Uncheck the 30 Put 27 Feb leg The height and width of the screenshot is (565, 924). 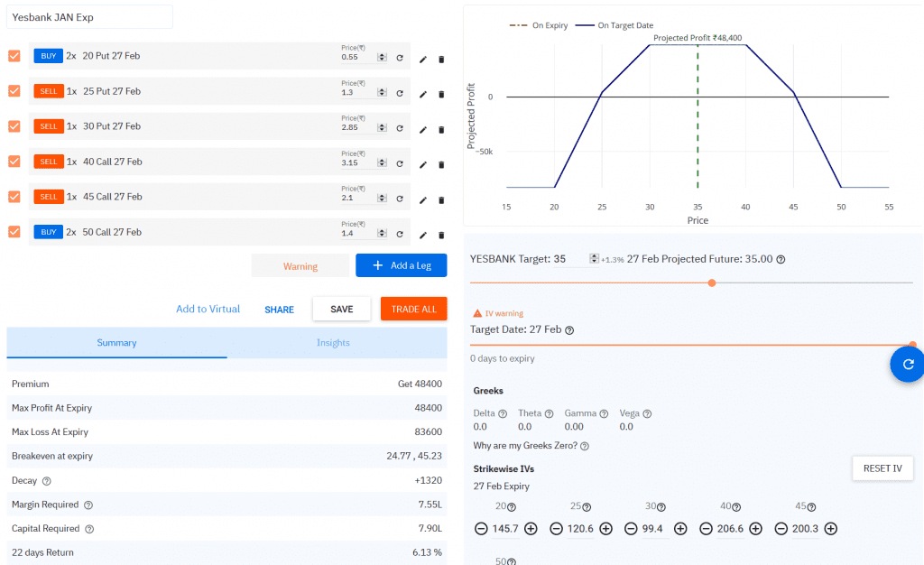(14, 126)
